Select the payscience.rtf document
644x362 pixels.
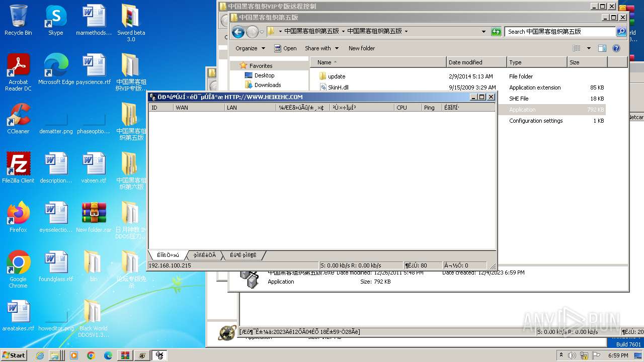click(94, 69)
